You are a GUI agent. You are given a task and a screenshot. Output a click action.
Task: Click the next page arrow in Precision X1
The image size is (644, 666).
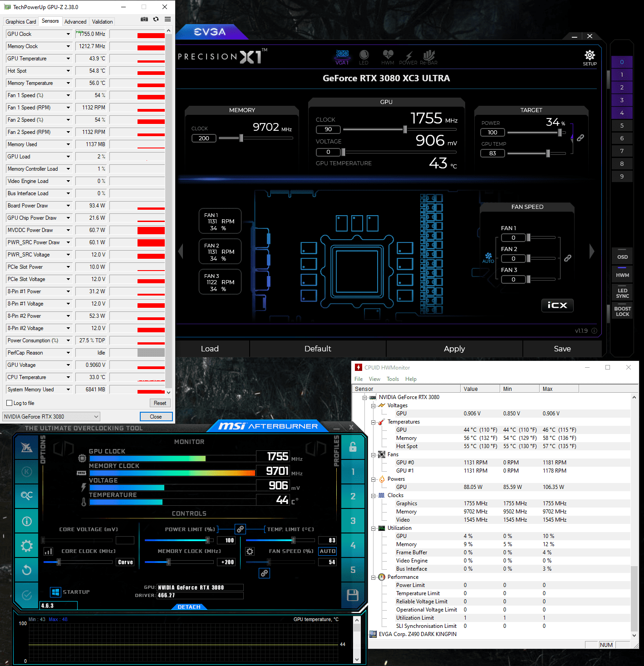click(591, 251)
